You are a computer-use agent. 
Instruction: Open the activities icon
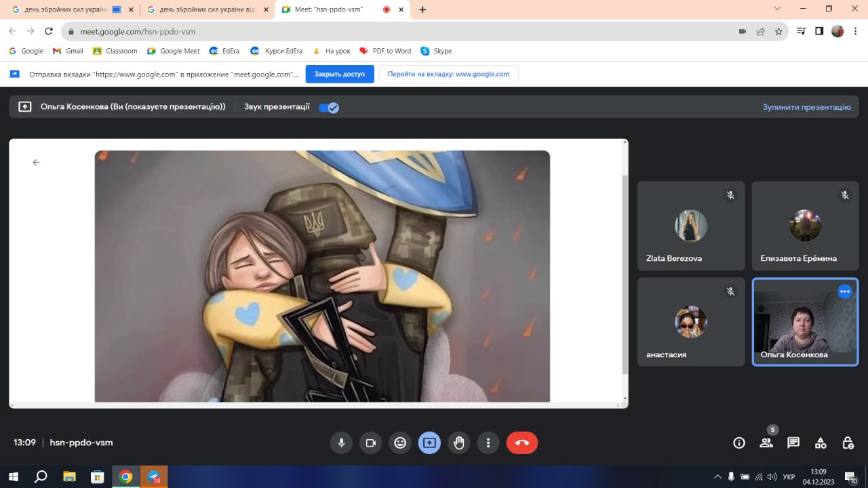coord(821,443)
